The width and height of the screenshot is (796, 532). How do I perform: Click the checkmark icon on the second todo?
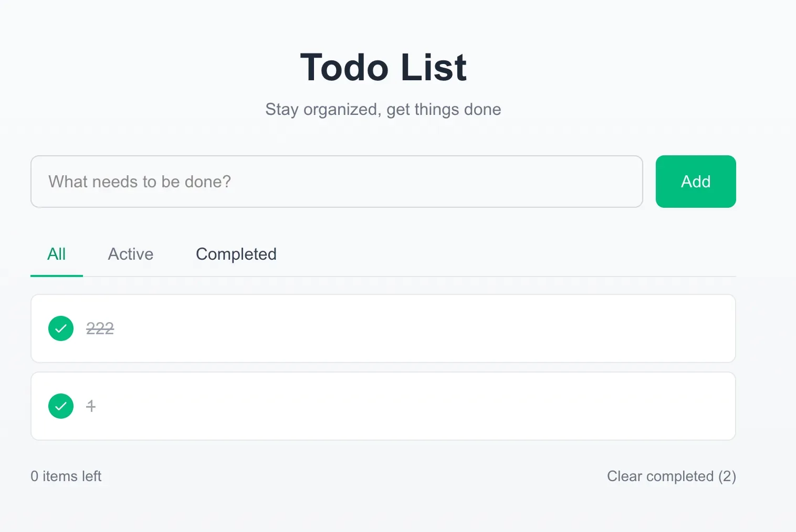(x=61, y=406)
